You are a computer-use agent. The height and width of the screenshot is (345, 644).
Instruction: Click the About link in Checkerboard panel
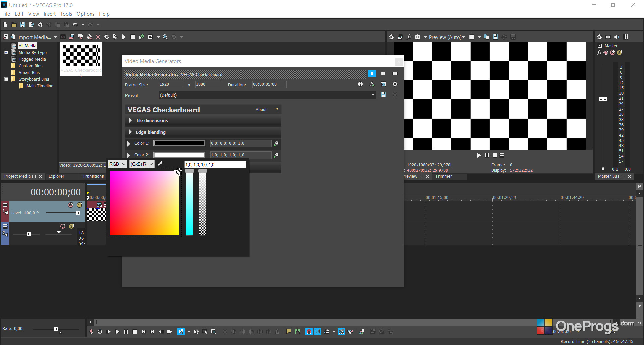[x=261, y=110]
